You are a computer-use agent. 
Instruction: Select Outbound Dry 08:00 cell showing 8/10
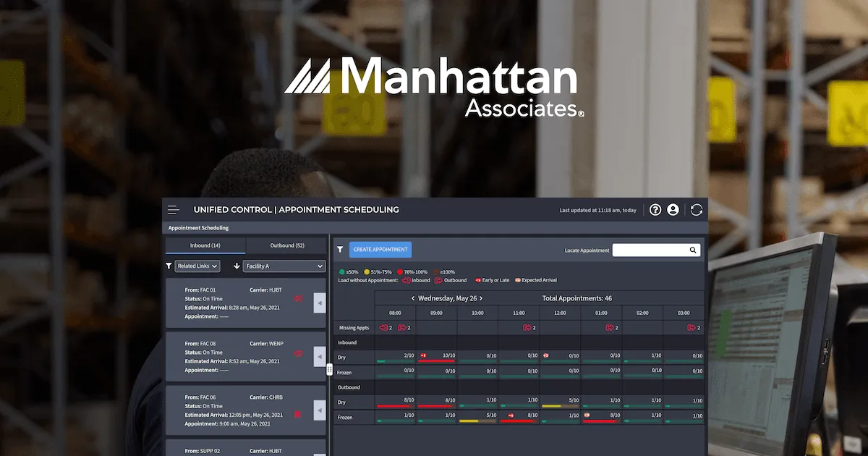(x=395, y=402)
